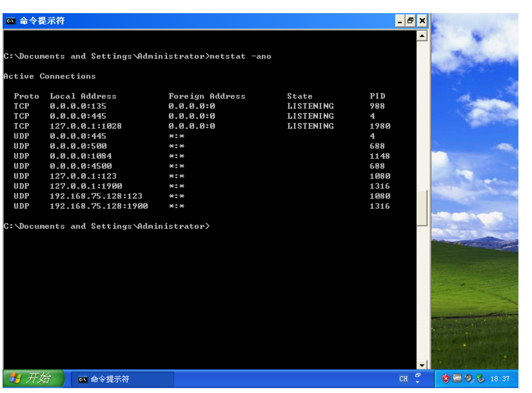Click the taskbar clock showing 18:37
Screen dimensions: 532x393
[x=500, y=379]
